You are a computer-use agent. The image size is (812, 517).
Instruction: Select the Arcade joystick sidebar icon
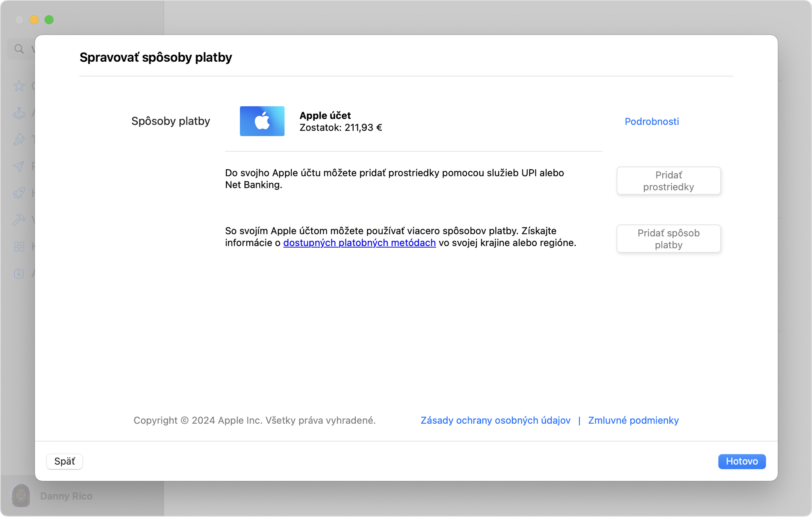click(19, 113)
